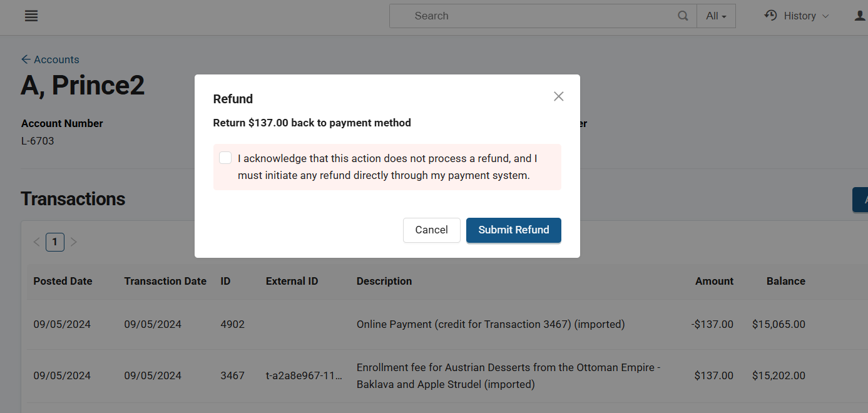Click the back arrow beside Accounts
The width and height of the screenshot is (868, 413).
click(x=26, y=59)
